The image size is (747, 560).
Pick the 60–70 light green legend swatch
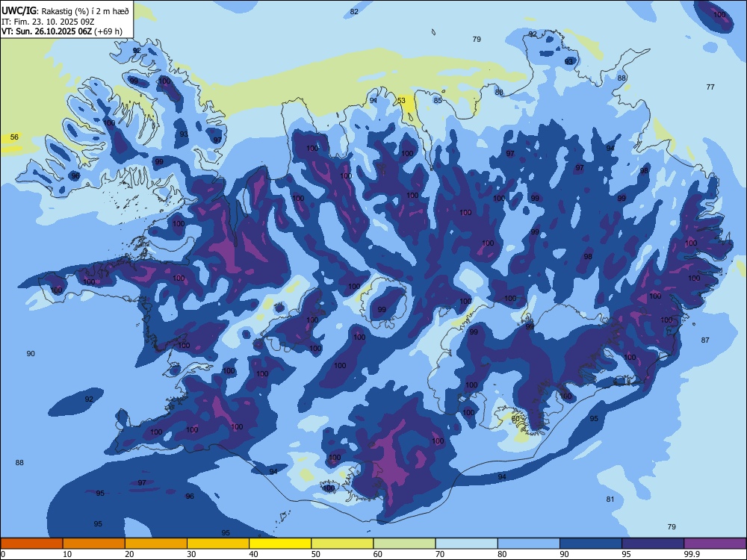[404, 544]
